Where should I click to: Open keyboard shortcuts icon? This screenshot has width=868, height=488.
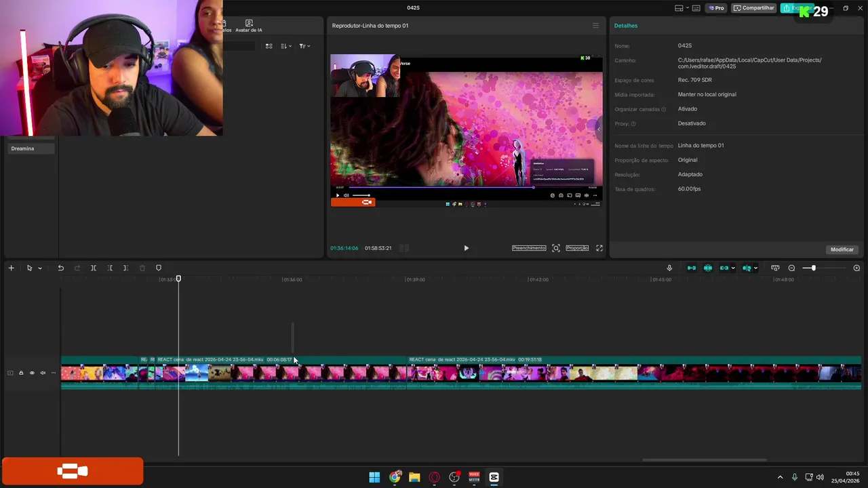[697, 8]
